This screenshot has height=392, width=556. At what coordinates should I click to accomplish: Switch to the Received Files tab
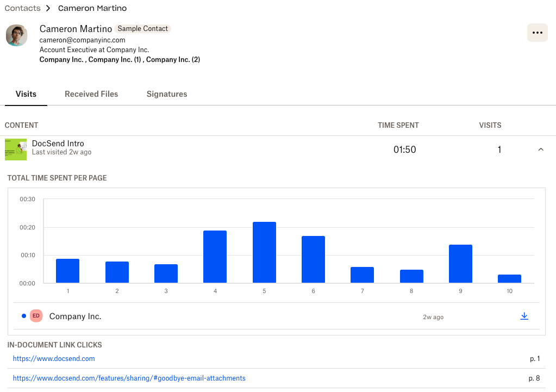pyautogui.click(x=91, y=94)
